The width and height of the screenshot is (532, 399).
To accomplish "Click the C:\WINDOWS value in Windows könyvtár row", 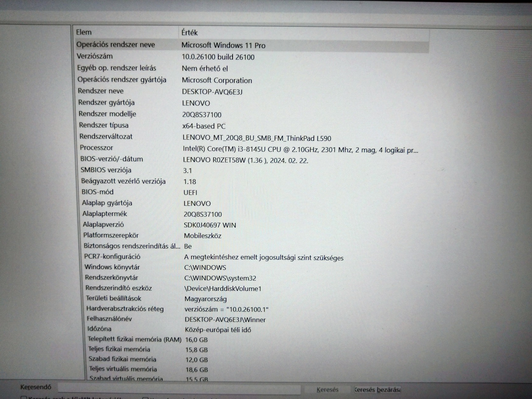I will 205,268.
